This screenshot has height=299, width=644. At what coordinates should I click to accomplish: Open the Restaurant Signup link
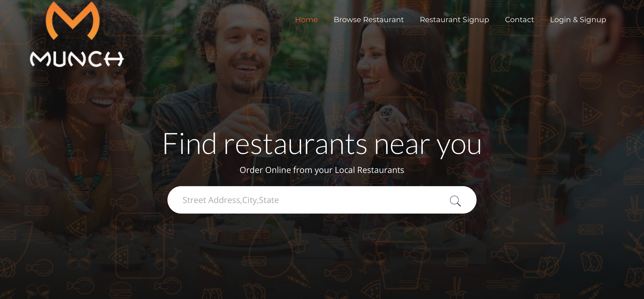coord(454,20)
